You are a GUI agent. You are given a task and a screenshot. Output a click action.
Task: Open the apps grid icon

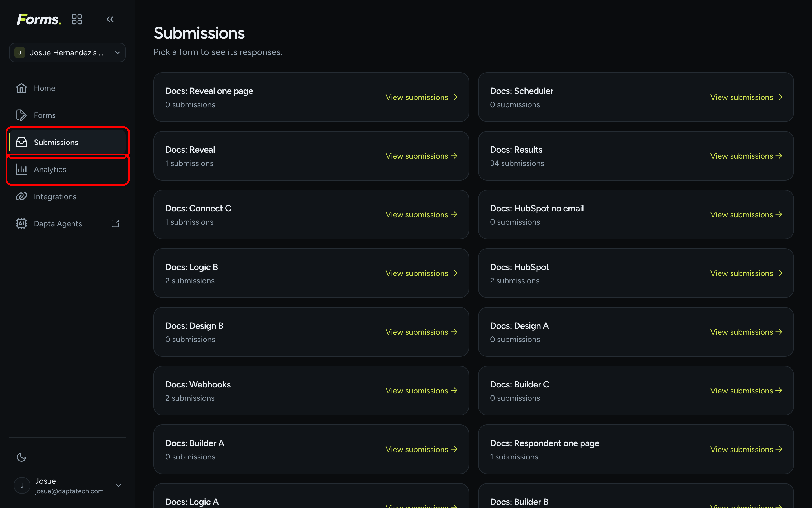pyautogui.click(x=77, y=19)
